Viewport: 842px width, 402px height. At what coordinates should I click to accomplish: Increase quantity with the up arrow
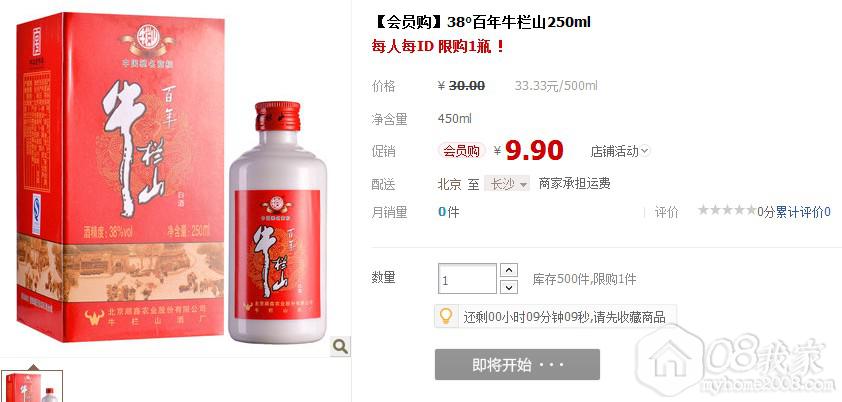[x=509, y=270]
